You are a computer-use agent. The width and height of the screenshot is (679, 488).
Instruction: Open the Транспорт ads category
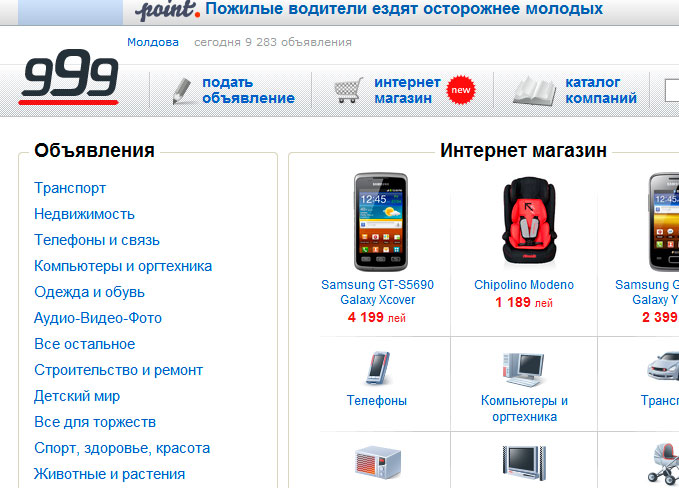[70, 188]
